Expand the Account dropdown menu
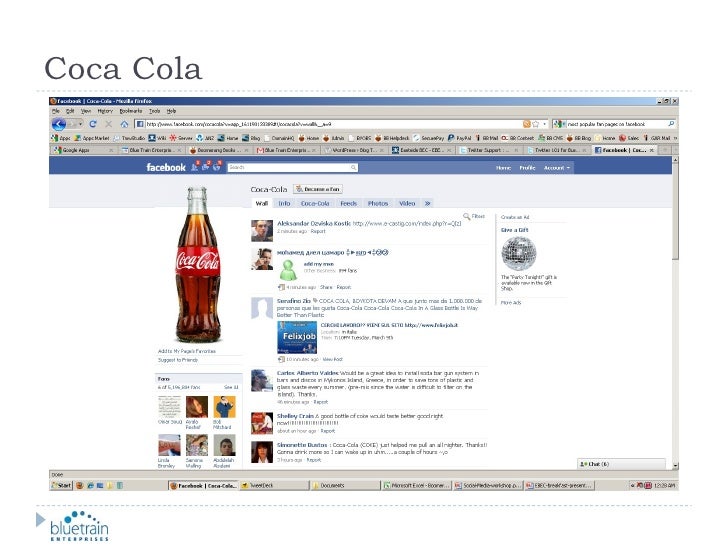Viewport: 728px width, 546px height. click(x=557, y=168)
